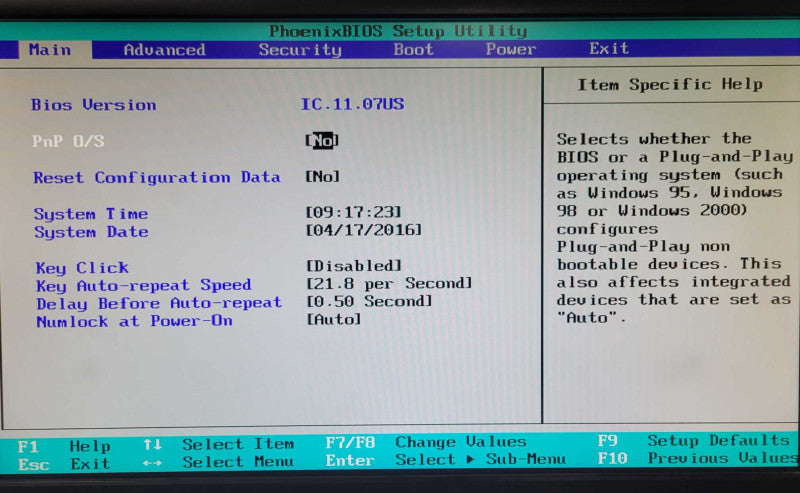Open the Advanced menu tab

click(164, 50)
